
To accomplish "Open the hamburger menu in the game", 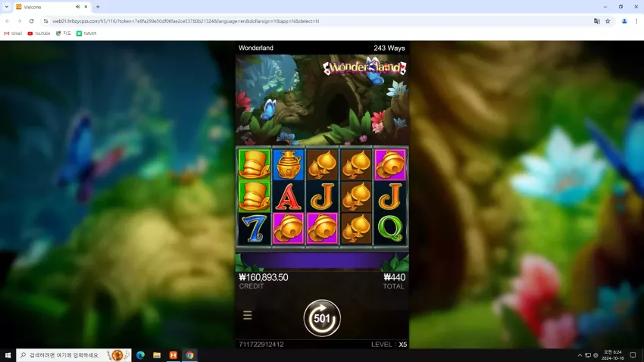I will coord(247,315).
